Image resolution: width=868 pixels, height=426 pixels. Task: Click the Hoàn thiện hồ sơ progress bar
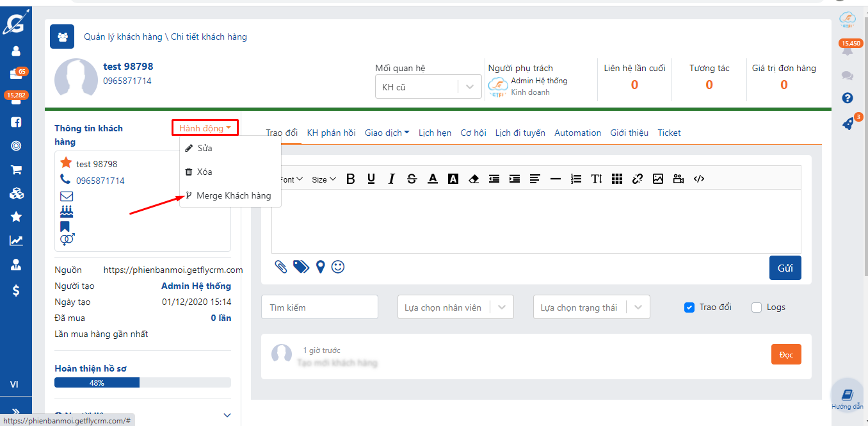(x=142, y=382)
